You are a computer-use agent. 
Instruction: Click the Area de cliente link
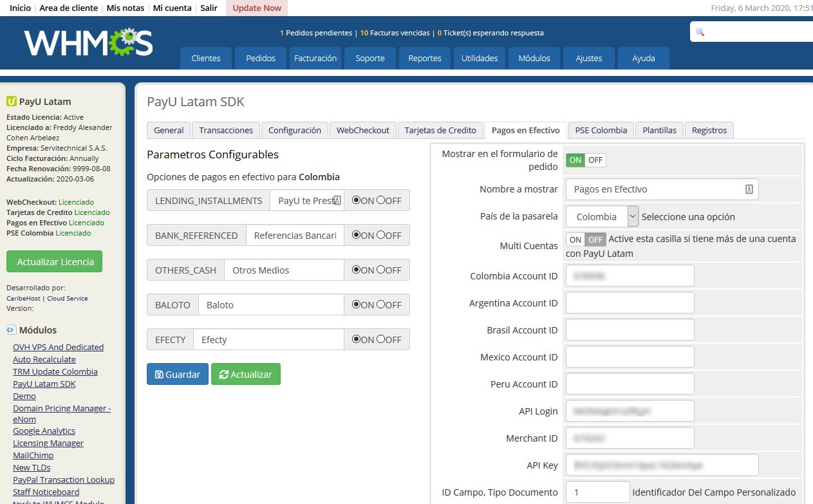coord(69,8)
